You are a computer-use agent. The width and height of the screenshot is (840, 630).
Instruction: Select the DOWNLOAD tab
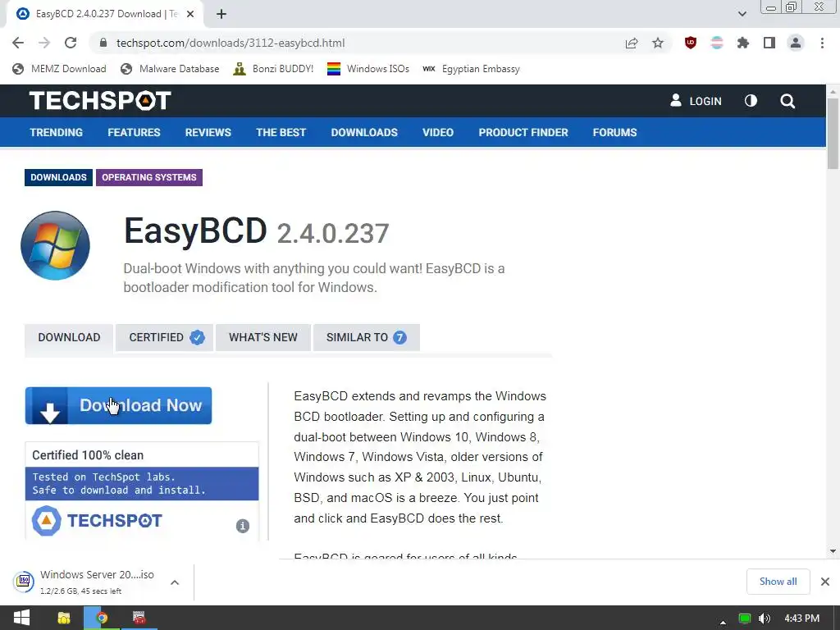(x=69, y=337)
